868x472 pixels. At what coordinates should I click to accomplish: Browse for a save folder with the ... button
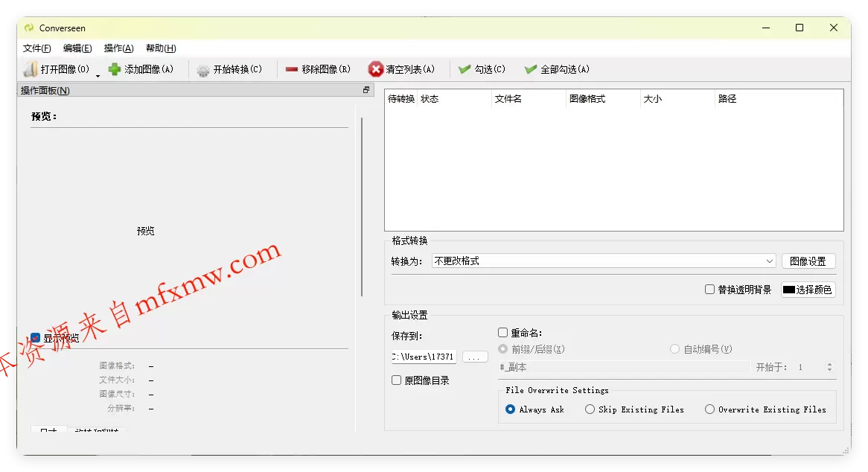[x=474, y=357]
